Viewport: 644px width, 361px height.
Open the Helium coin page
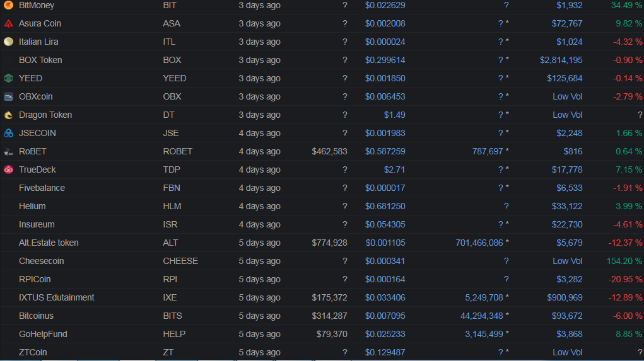coord(32,206)
